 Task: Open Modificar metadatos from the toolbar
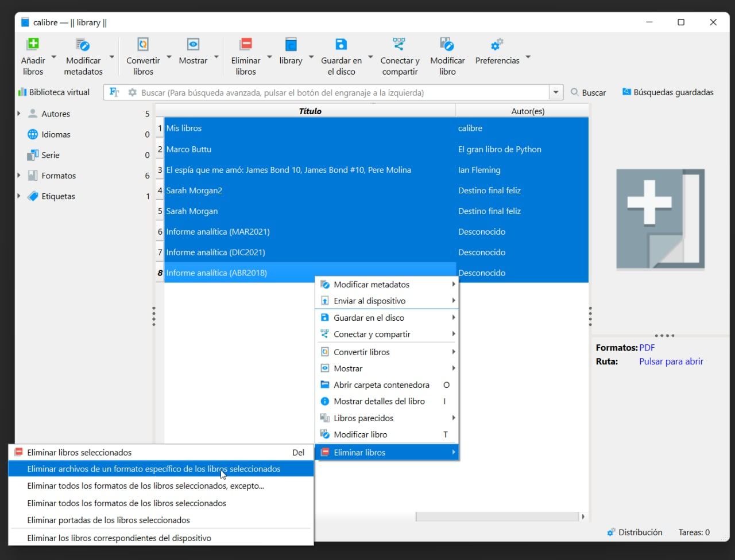pyautogui.click(x=83, y=45)
